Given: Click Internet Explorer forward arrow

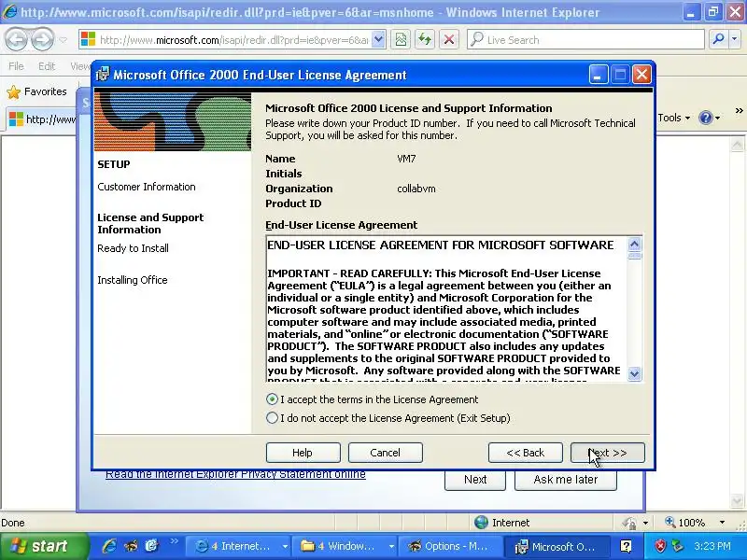Looking at the screenshot, I should (x=42, y=39).
